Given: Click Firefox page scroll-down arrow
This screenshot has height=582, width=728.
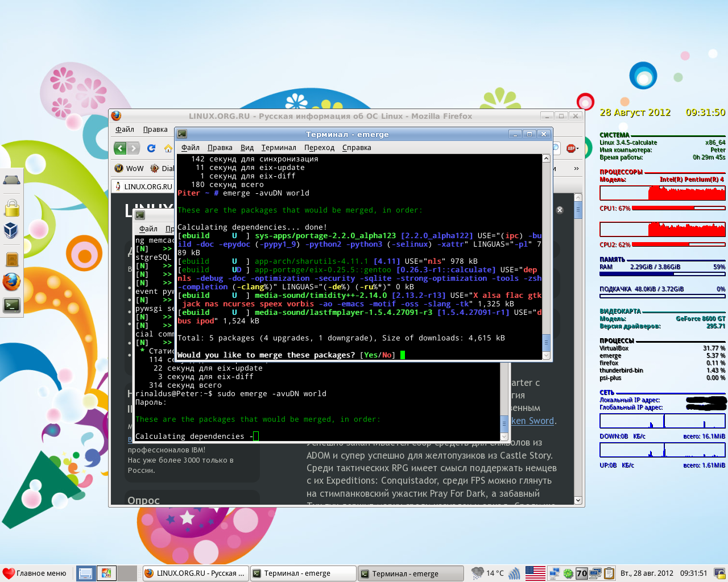Looking at the screenshot, I should point(578,500).
